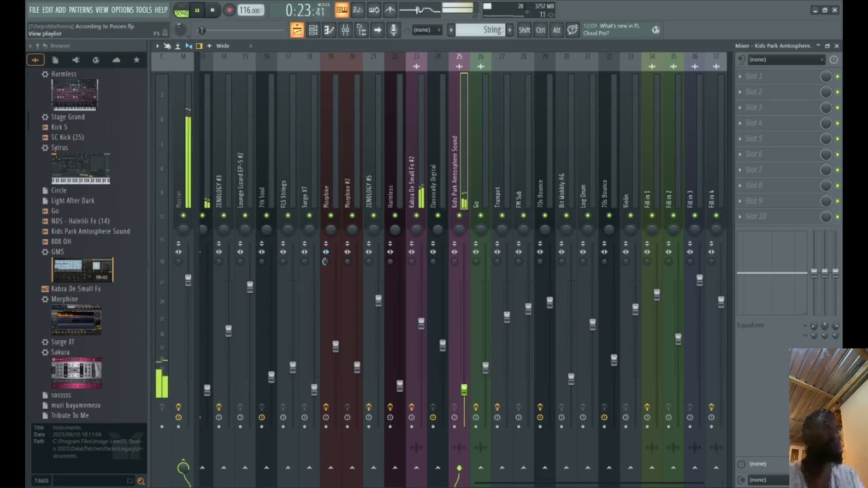Click the speech bubble help icon
Viewport: 868px width, 488px height.
(572, 30)
